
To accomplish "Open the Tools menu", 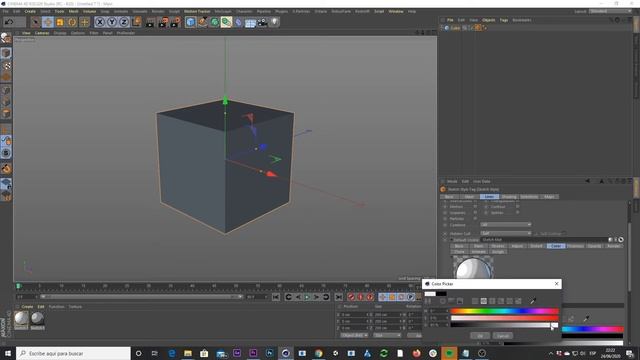I will pos(59,11).
